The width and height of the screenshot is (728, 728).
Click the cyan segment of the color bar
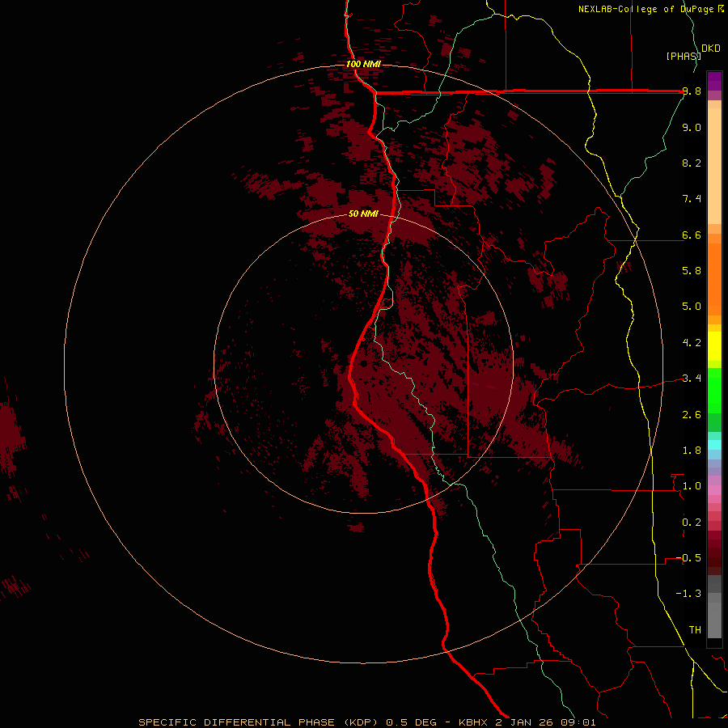click(714, 444)
